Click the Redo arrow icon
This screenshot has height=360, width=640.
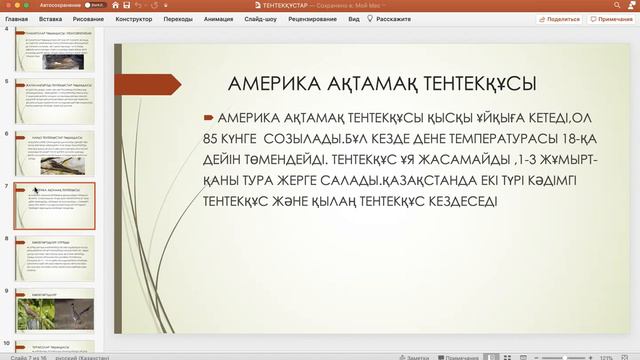[154, 5]
